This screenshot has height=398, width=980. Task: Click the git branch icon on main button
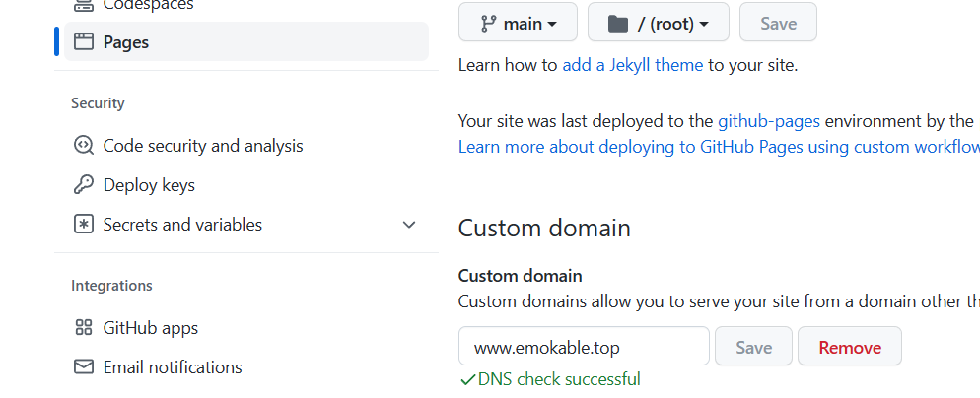click(488, 23)
